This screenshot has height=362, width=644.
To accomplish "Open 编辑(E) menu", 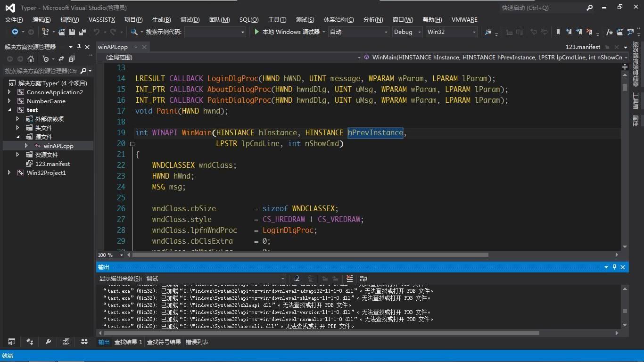I will pyautogui.click(x=41, y=19).
